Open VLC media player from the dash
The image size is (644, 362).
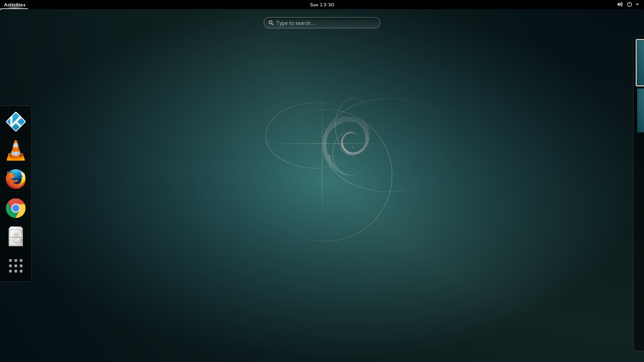16,150
